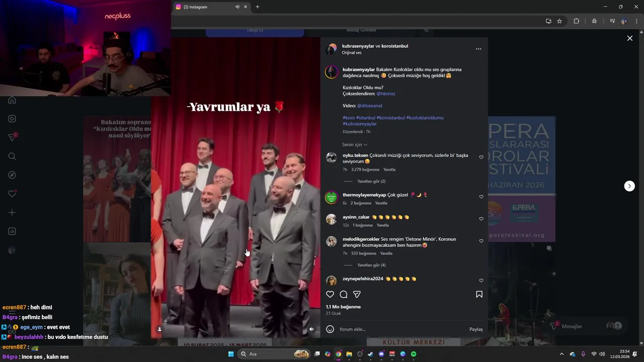Open File Explorer from the taskbar
Viewport: 644px width, 362px height.
[349, 354]
